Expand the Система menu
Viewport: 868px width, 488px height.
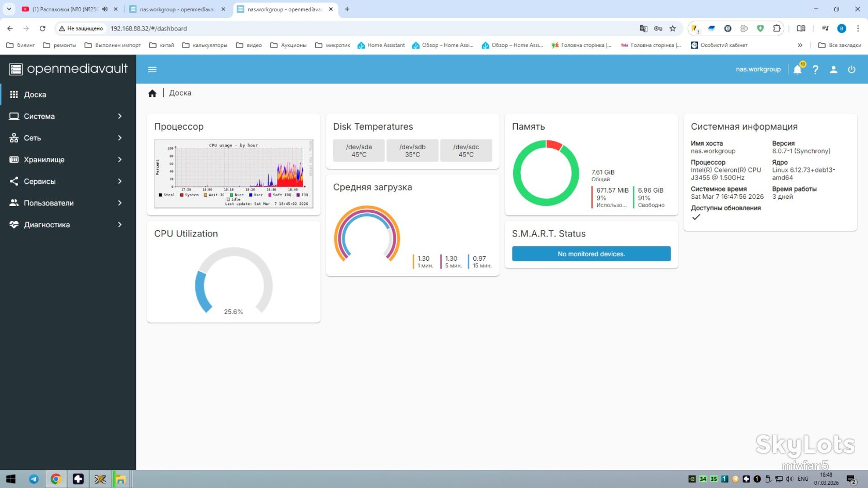pos(68,116)
